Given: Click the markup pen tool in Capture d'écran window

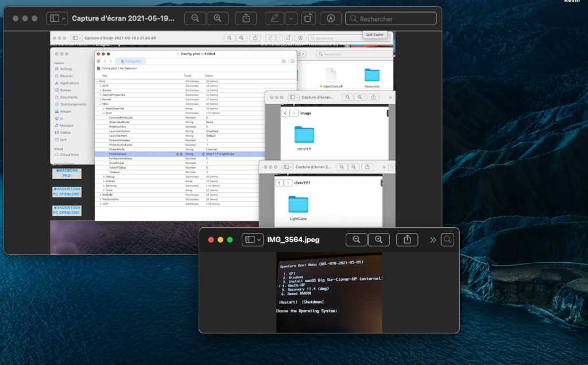Looking at the screenshot, I should [274, 18].
